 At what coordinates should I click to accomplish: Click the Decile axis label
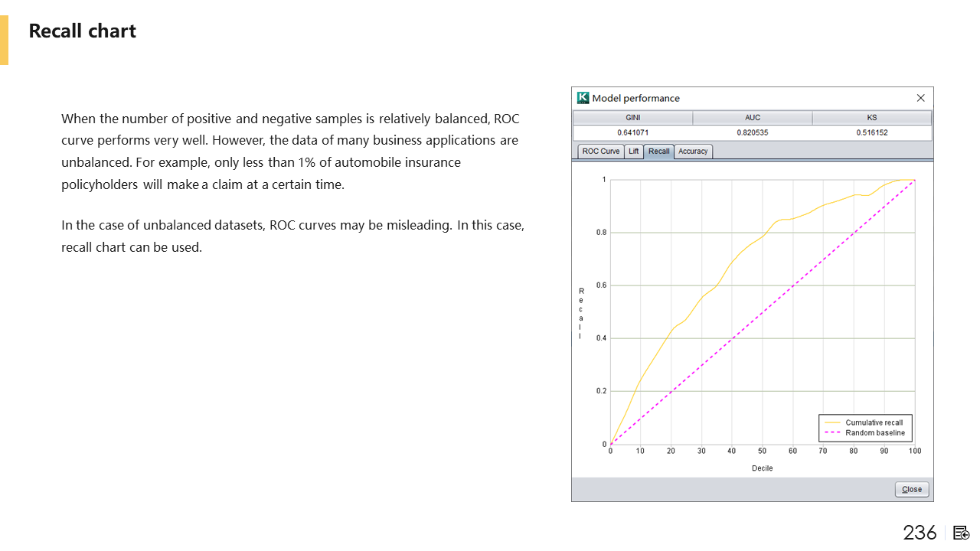tap(762, 468)
